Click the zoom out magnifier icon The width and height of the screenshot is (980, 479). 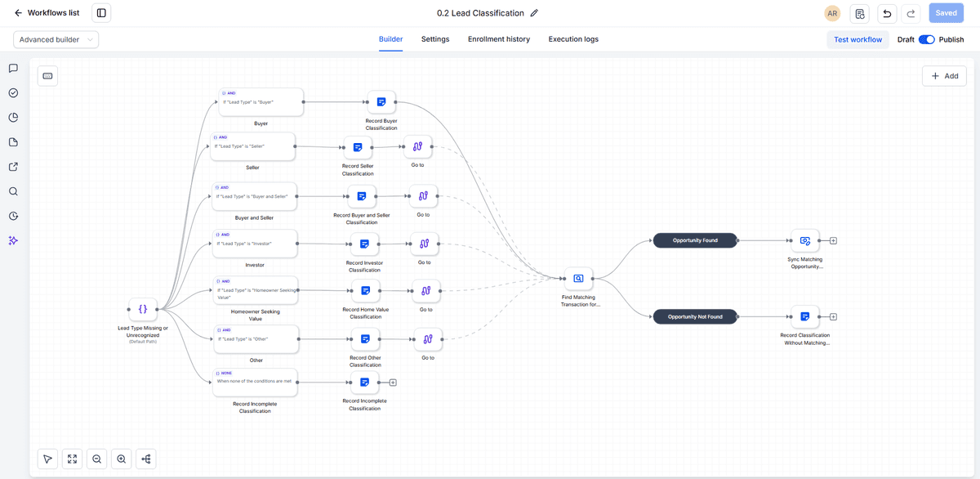pos(97,459)
